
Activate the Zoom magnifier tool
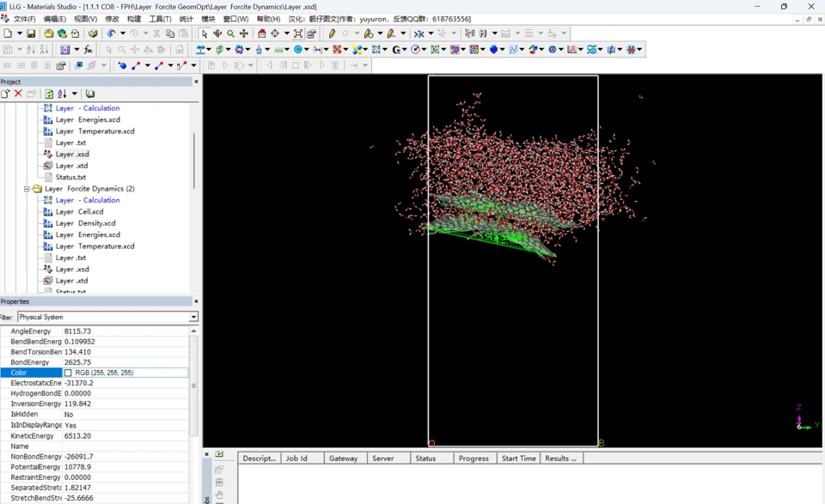pos(230,33)
